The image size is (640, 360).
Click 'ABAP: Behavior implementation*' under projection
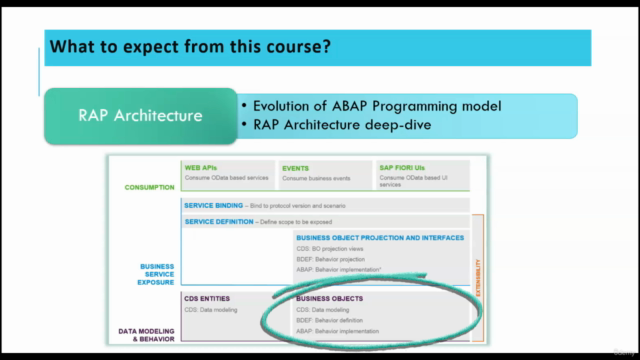[339, 269]
